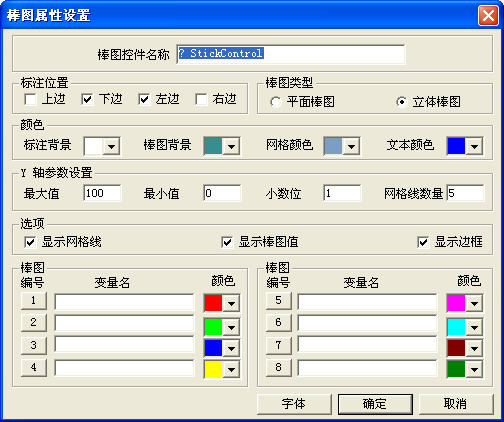Image resolution: width=504 pixels, height=422 pixels.
Task: Click the 棒图背景 teal color swatch
Action: pyautogui.click(x=213, y=146)
